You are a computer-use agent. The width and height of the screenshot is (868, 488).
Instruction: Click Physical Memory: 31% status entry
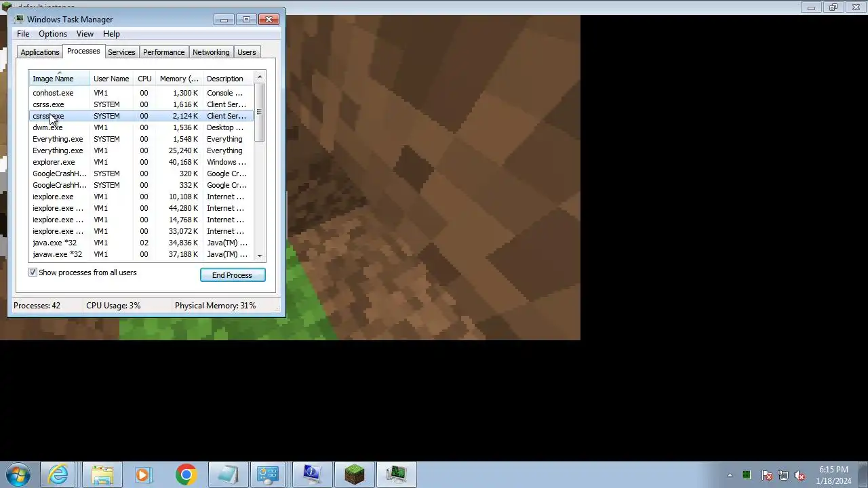click(215, 306)
